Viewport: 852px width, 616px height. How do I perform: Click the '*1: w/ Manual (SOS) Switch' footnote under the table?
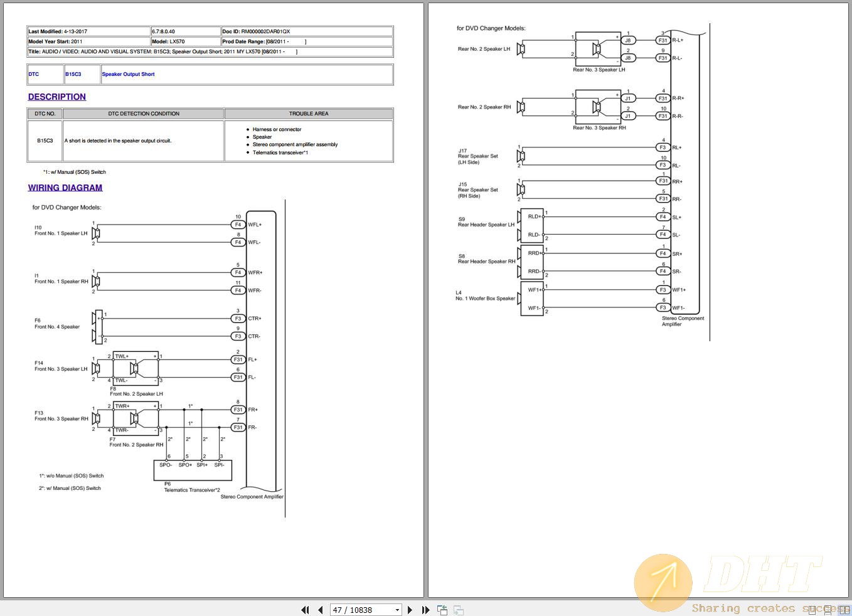point(75,172)
